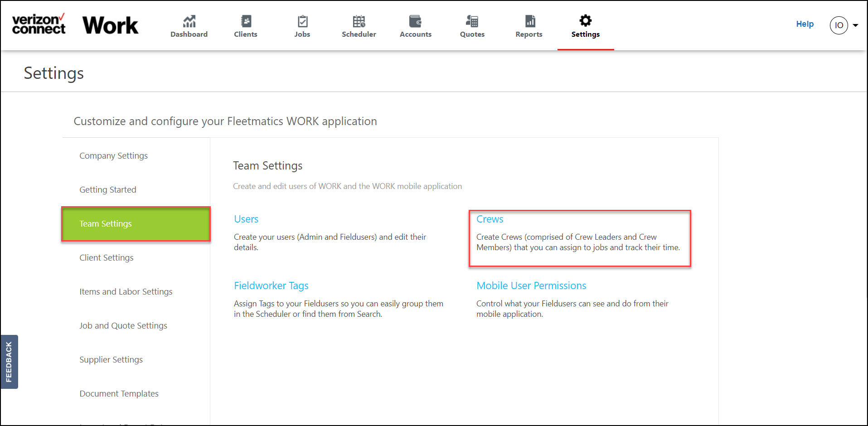
Task: Click the Settings gear icon
Action: (586, 20)
